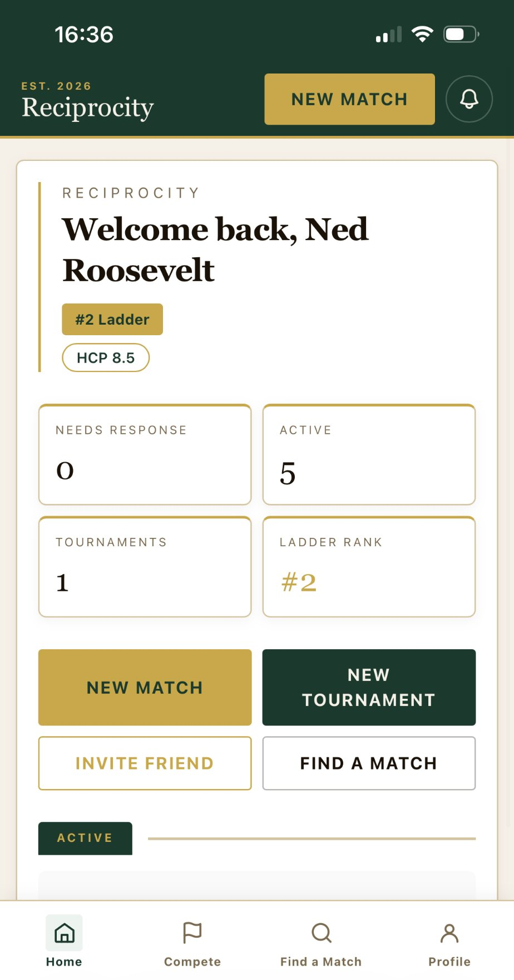
Task: Open FIND A MATCH option
Action: click(x=368, y=763)
